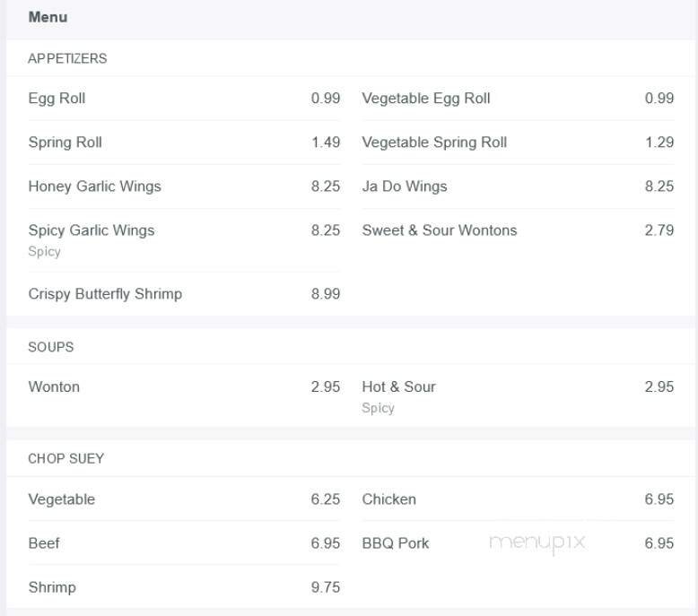Click the Wonton soup item
This screenshot has height=616, width=698.
click(54, 387)
